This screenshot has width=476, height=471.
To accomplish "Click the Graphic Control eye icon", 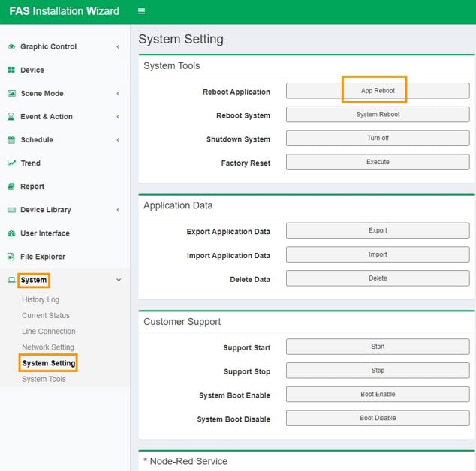I will point(11,46).
